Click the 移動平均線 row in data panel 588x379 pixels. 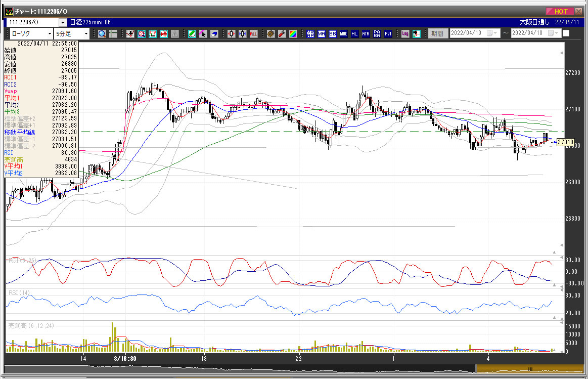click(40, 132)
